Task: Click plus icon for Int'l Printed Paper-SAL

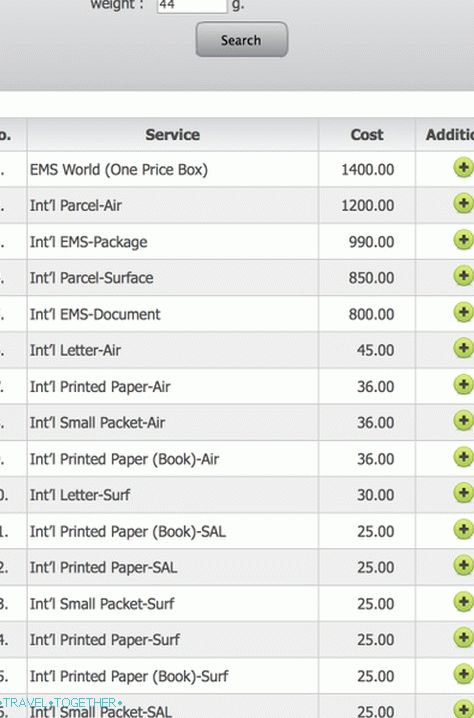Action: pos(463,566)
